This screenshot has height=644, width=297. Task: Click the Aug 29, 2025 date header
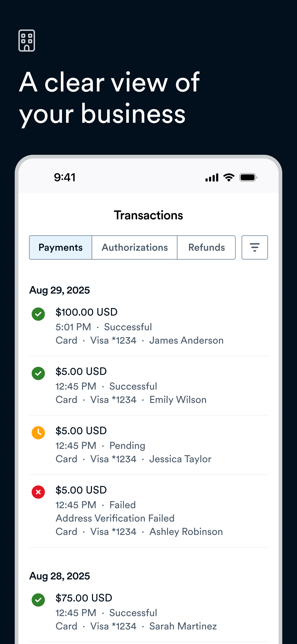59,290
